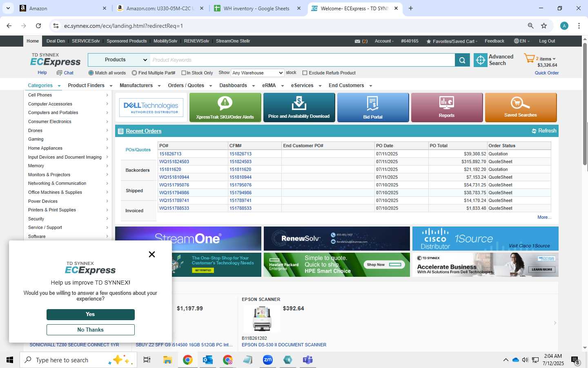Open PO# 151826713 link
This screenshot has width=588, height=368.
(170, 154)
